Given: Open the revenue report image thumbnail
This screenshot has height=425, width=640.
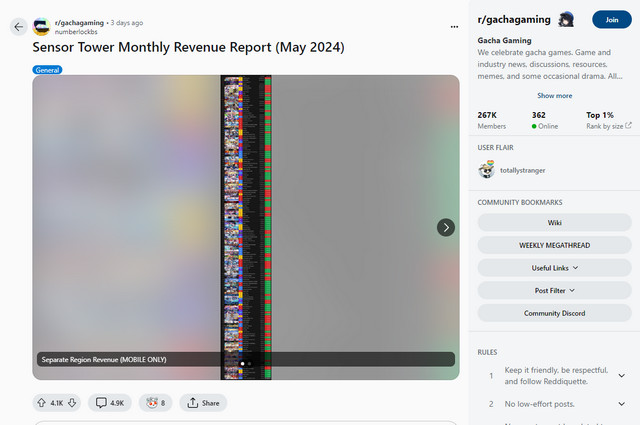Looking at the screenshot, I should pos(246,227).
